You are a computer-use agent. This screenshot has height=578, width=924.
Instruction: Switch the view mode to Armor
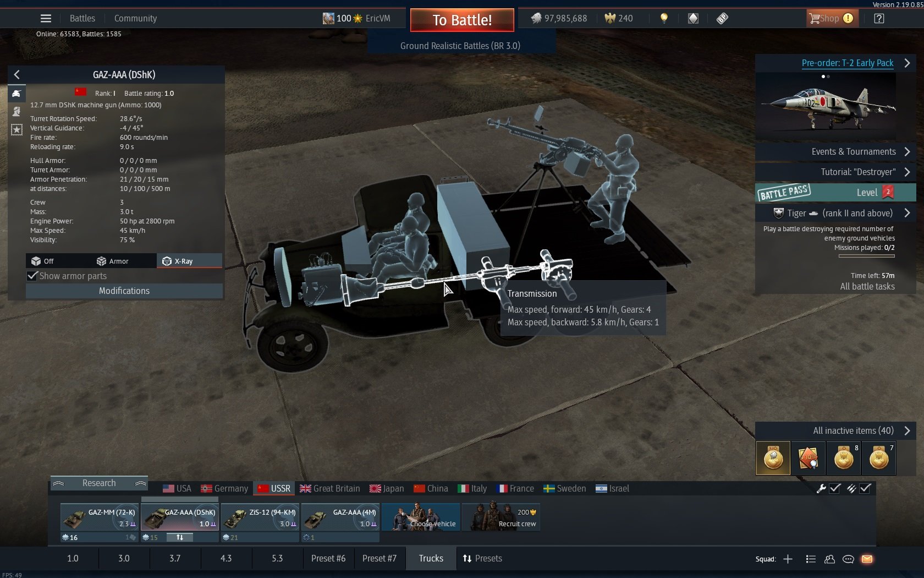(113, 261)
